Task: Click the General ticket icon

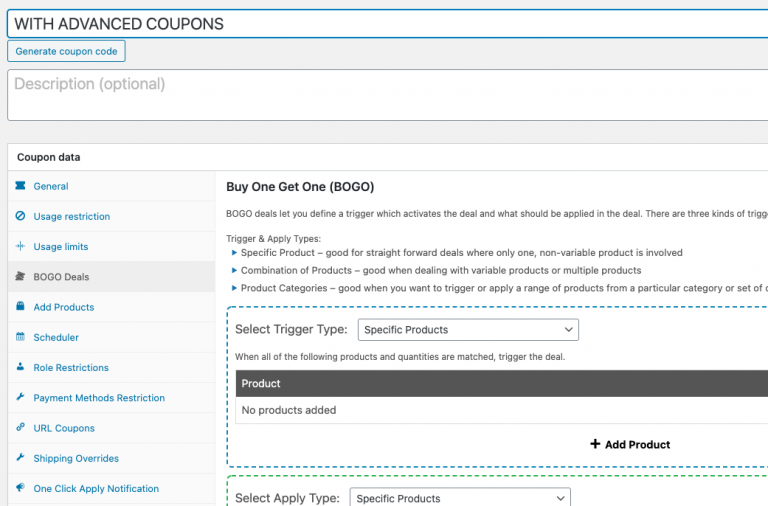Action: click(x=20, y=186)
